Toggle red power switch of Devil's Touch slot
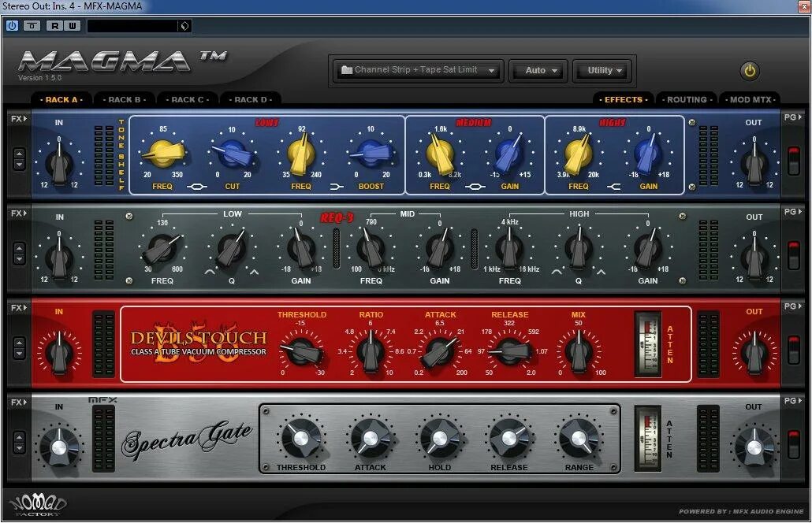 pos(793,350)
